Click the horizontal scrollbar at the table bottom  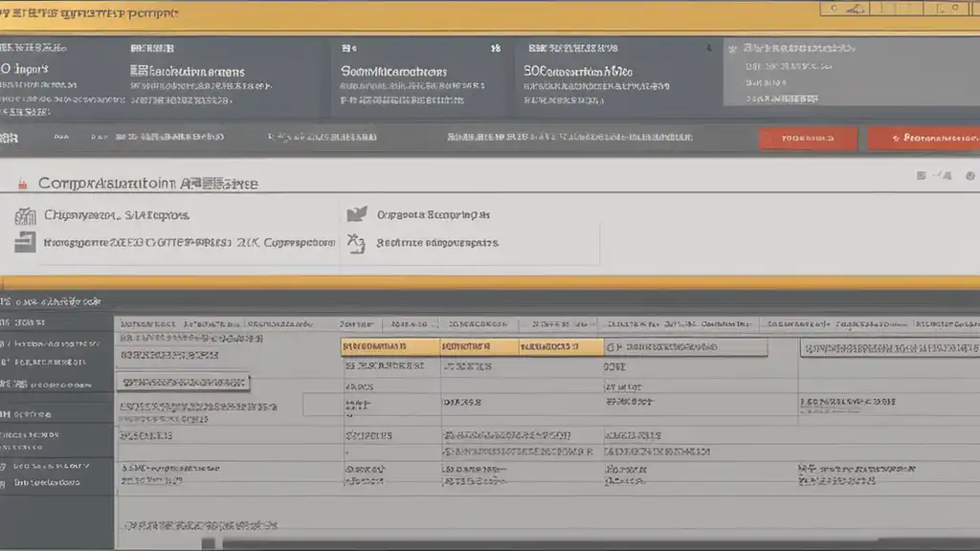click(x=600, y=544)
